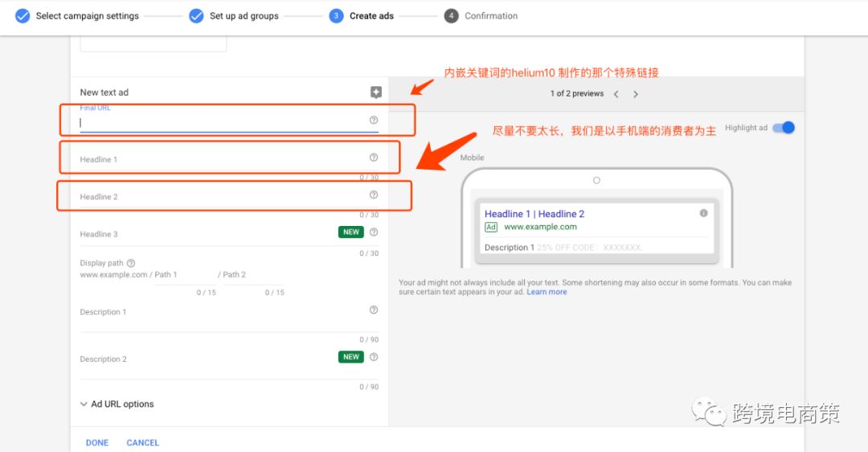Open the Description 1 help icon
This screenshot has width=868, height=452.
click(x=374, y=310)
